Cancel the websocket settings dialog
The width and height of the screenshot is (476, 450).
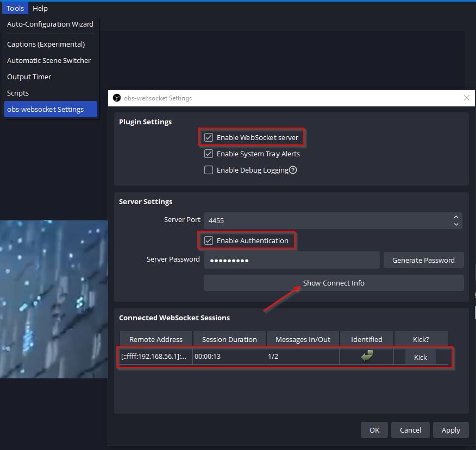pyautogui.click(x=410, y=430)
